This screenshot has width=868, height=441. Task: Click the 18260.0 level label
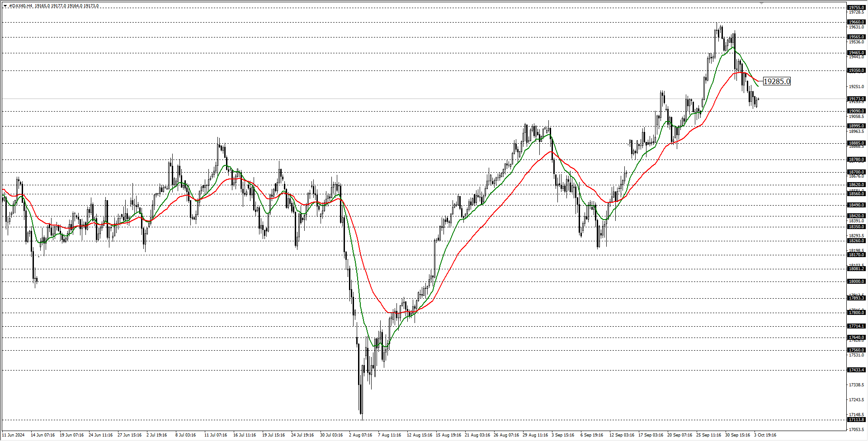856,241
